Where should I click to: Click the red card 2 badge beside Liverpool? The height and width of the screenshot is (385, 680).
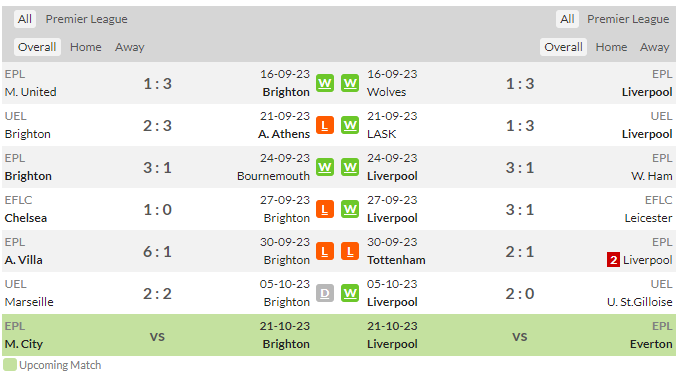point(613,260)
